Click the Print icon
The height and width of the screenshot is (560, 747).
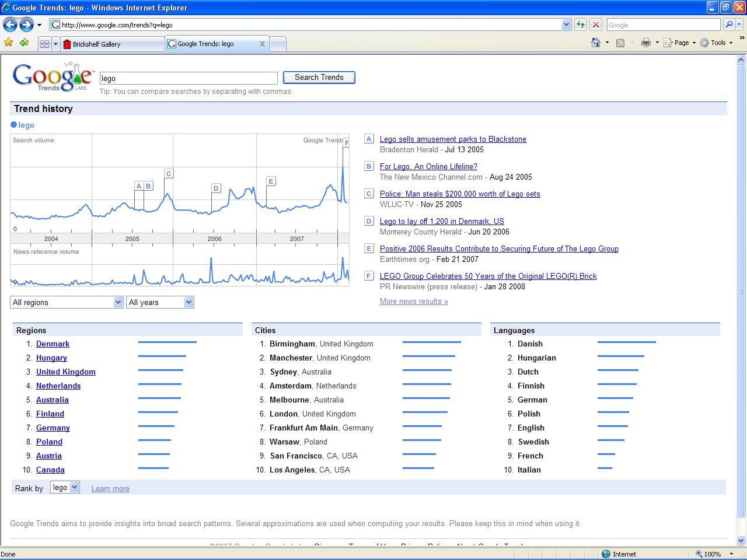coord(645,43)
